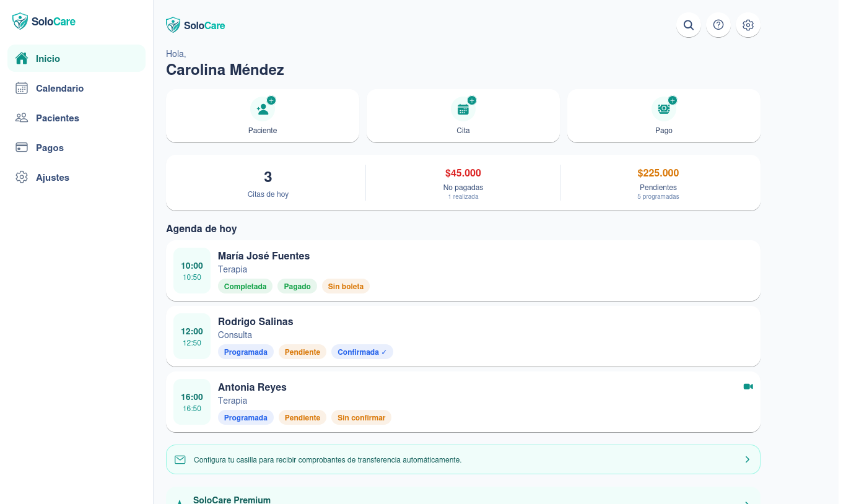846x504 pixels.
Task: Click the Confirmada tag on Rodrigo Salinas
Action: (362, 352)
